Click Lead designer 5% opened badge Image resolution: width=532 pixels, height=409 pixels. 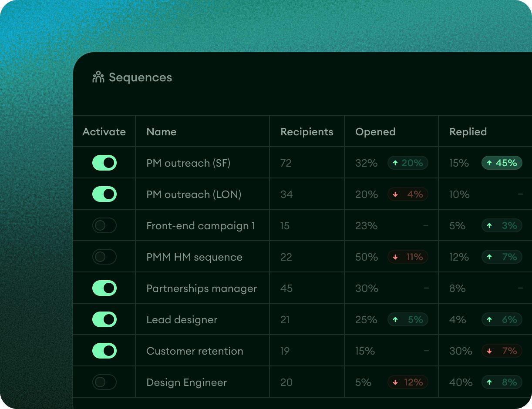pos(408,319)
